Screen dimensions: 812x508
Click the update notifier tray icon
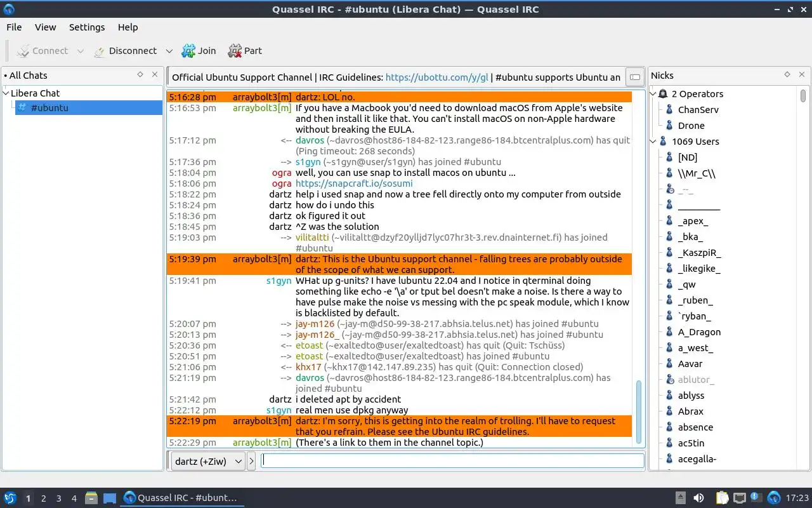(x=756, y=498)
